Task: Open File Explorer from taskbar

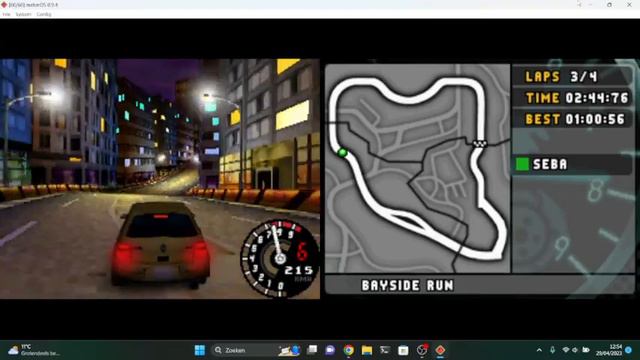Action: point(367,350)
